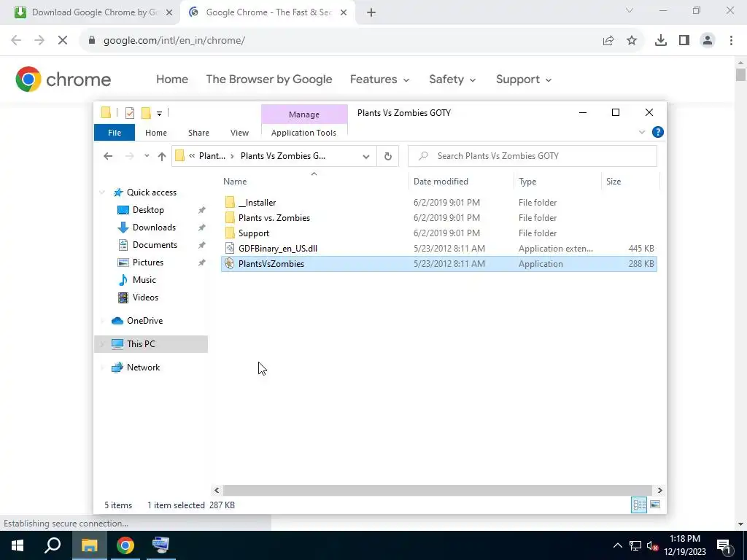Image resolution: width=747 pixels, height=560 pixels.
Task: Select Network in the navigation pane
Action: [x=143, y=367]
